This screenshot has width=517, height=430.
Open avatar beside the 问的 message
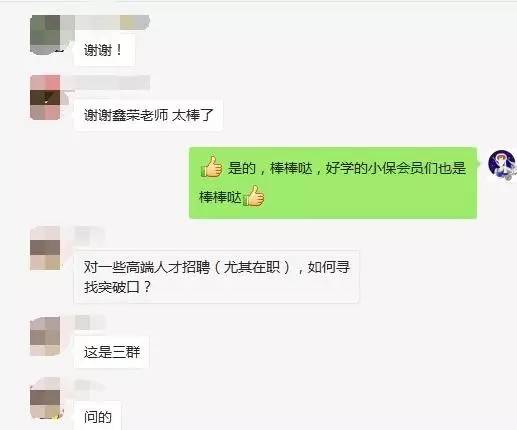click(x=45, y=398)
